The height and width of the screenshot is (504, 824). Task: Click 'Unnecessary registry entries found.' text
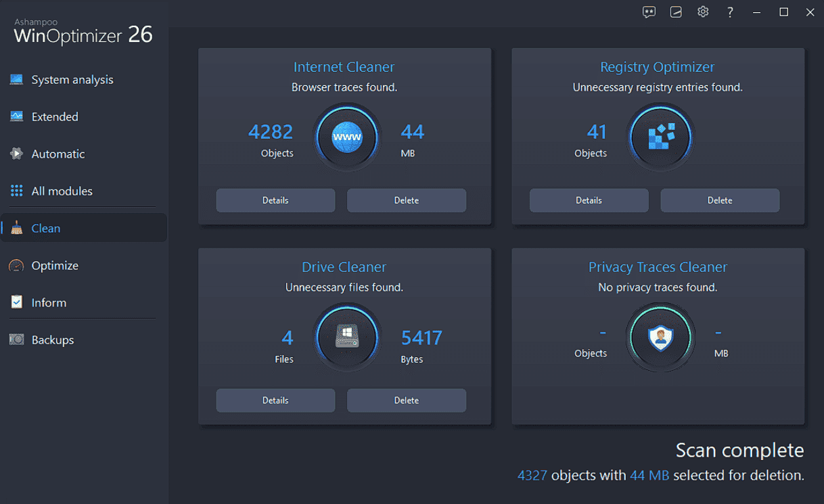(x=658, y=87)
